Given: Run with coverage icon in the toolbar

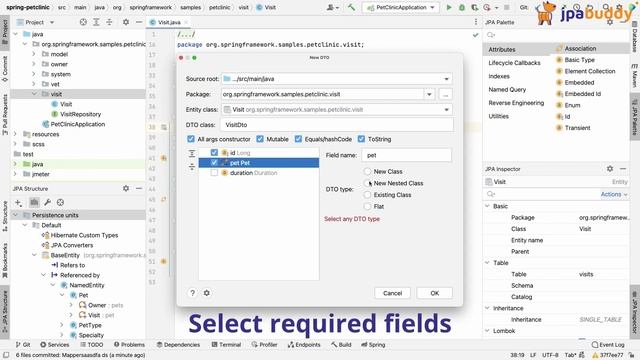Looking at the screenshot, I should click(x=474, y=7).
